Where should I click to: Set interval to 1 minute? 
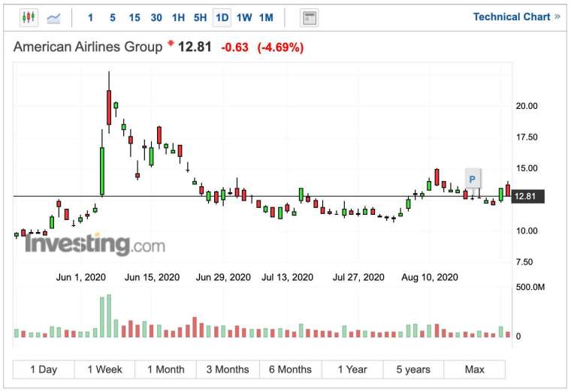tap(91, 17)
